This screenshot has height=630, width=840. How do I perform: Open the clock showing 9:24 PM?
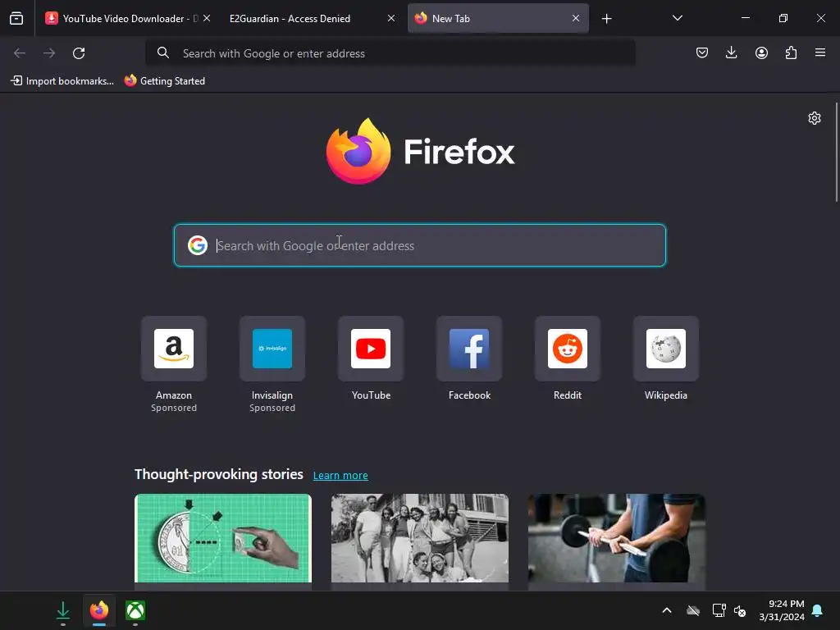pos(782,610)
